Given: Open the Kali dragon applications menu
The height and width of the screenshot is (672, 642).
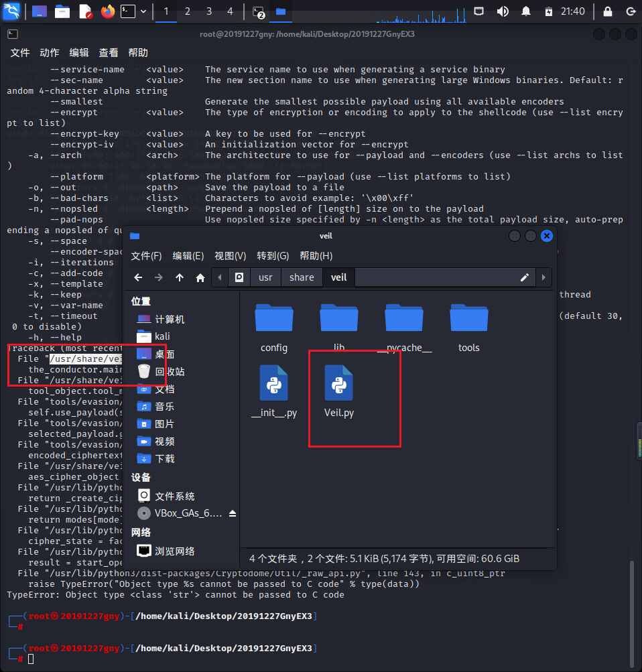Looking at the screenshot, I should [11, 11].
